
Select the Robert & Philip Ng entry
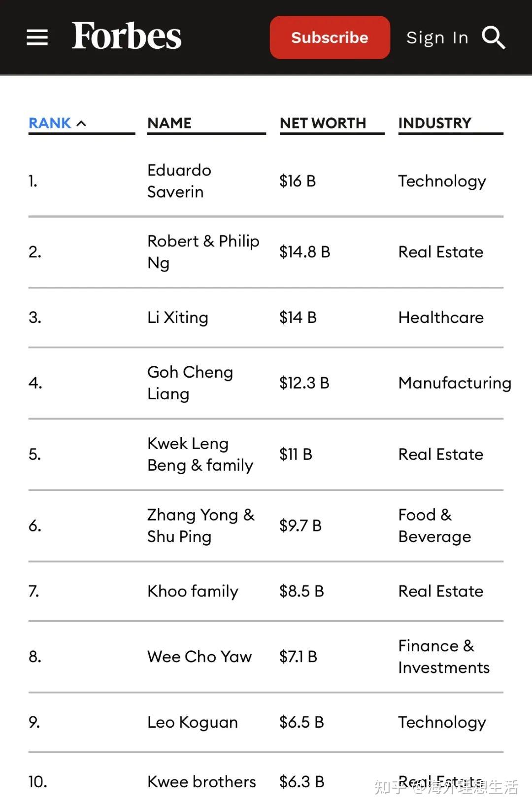point(203,252)
